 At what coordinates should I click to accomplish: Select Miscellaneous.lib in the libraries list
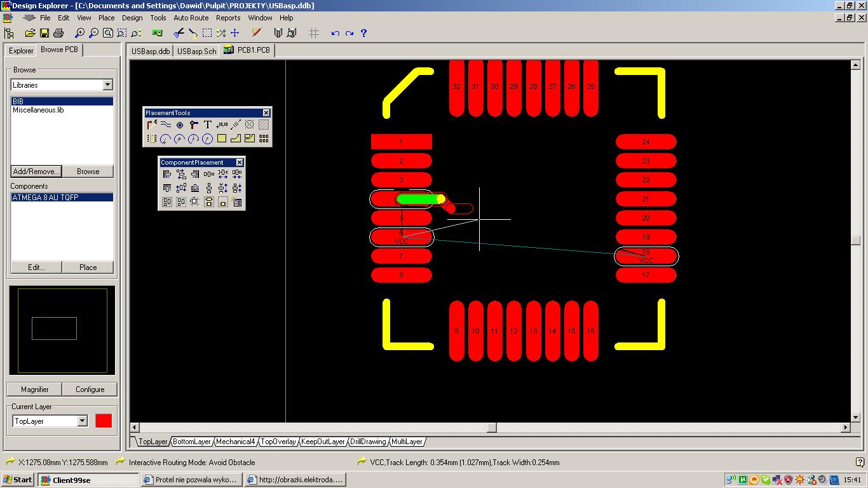(38, 110)
